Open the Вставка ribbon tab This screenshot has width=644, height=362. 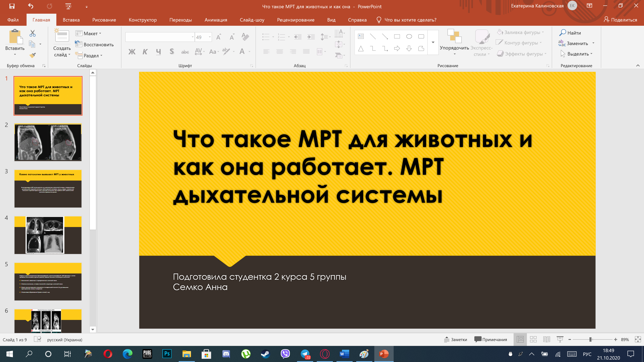click(x=71, y=20)
